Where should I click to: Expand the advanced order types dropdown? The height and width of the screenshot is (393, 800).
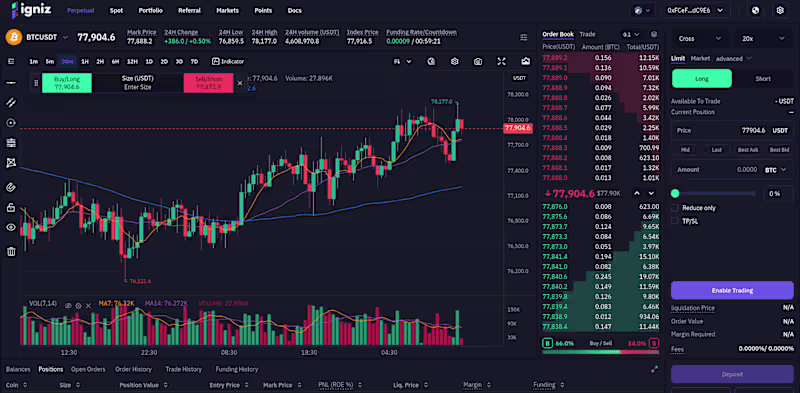(x=734, y=59)
